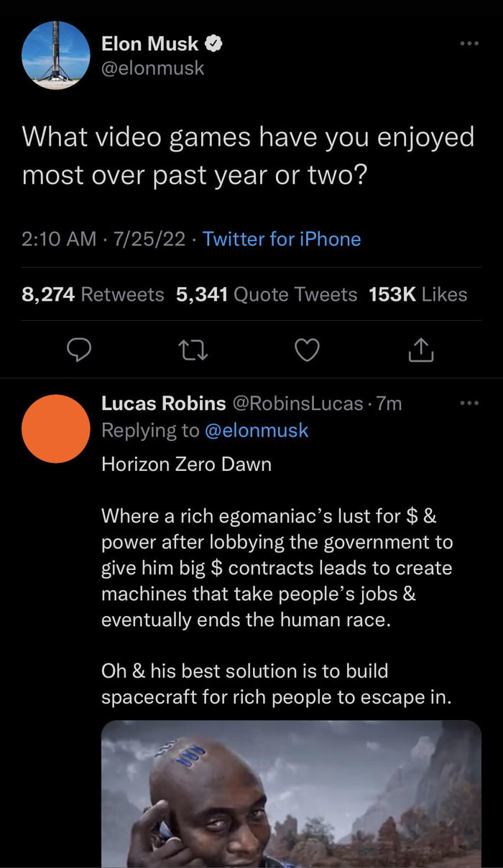
Task: Click the @elonmusk handle under the name
Action: [x=155, y=68]
